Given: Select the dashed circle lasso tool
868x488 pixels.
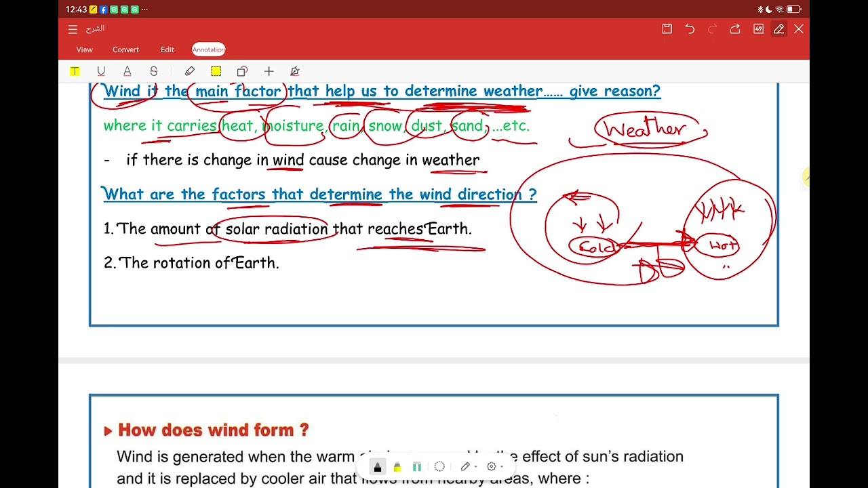Looking at the screenshot, I should point(439,466).
